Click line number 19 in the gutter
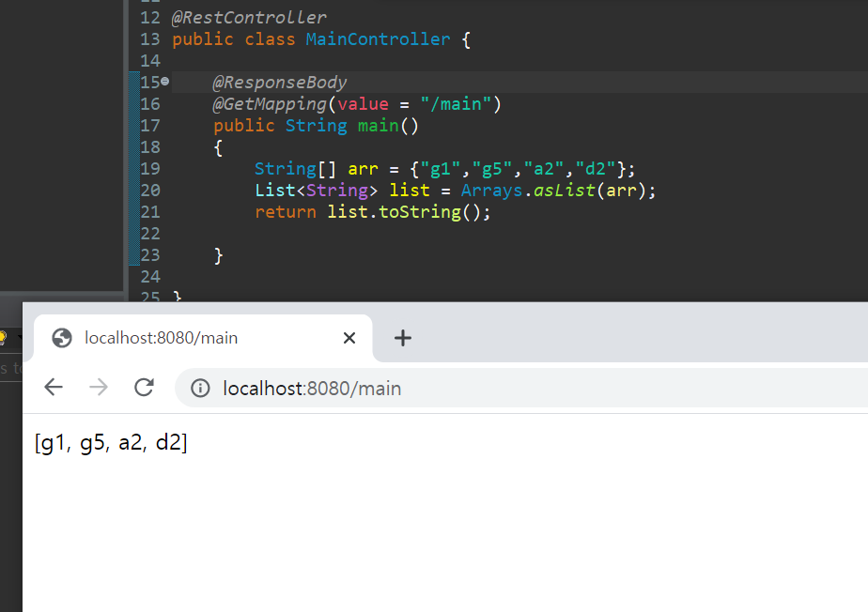 click(x=150, y=169)
